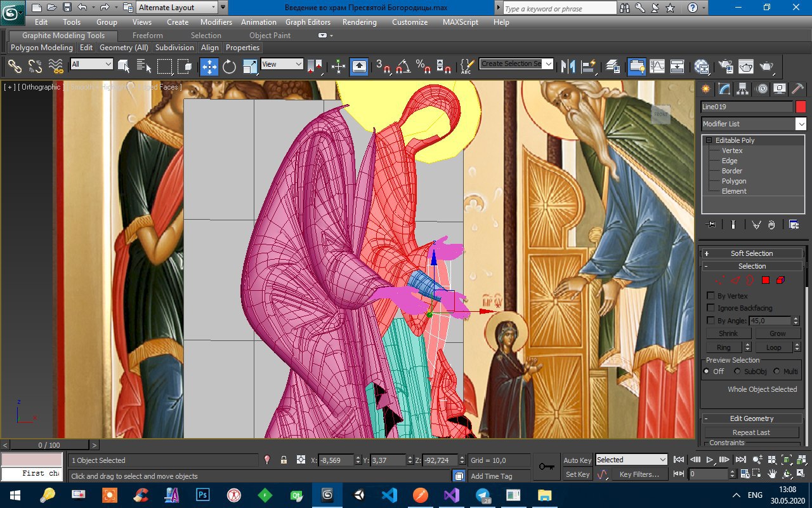This screenshot has height=508, width=812.
Task: Toggle the Percent Snap icon
Action: pyautogui.click(x=423, y=65)
